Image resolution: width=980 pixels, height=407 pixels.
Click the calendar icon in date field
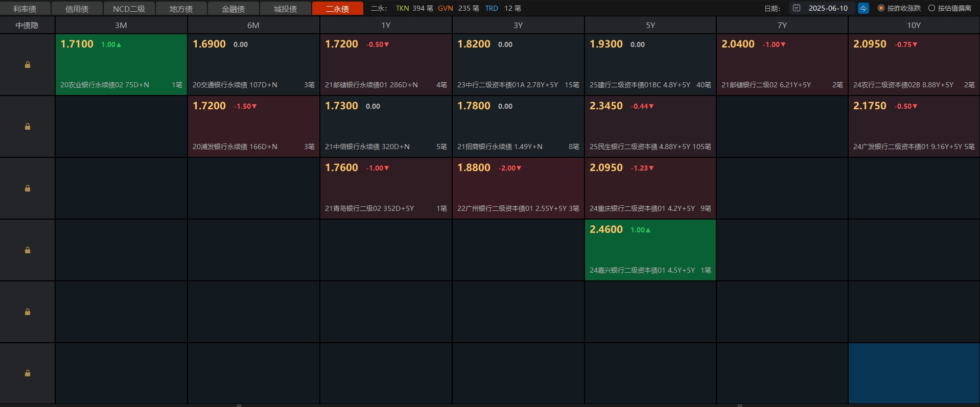click(x=796, y=8)
